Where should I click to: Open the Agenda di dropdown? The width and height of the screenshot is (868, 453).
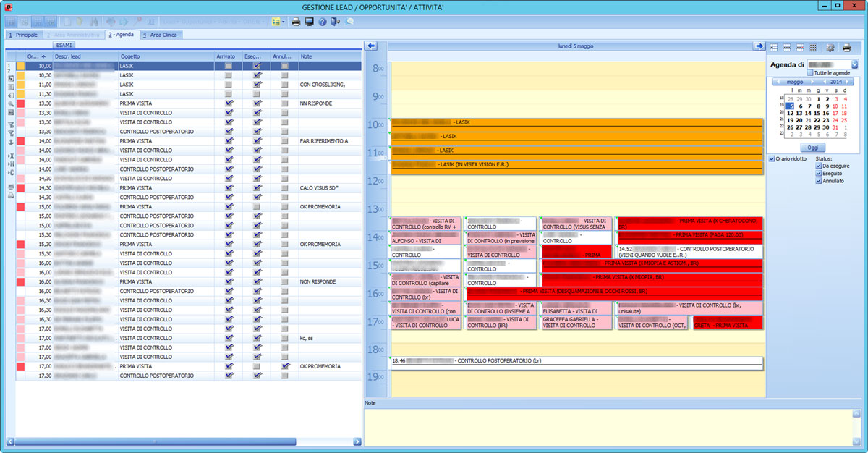pos(854,64)
